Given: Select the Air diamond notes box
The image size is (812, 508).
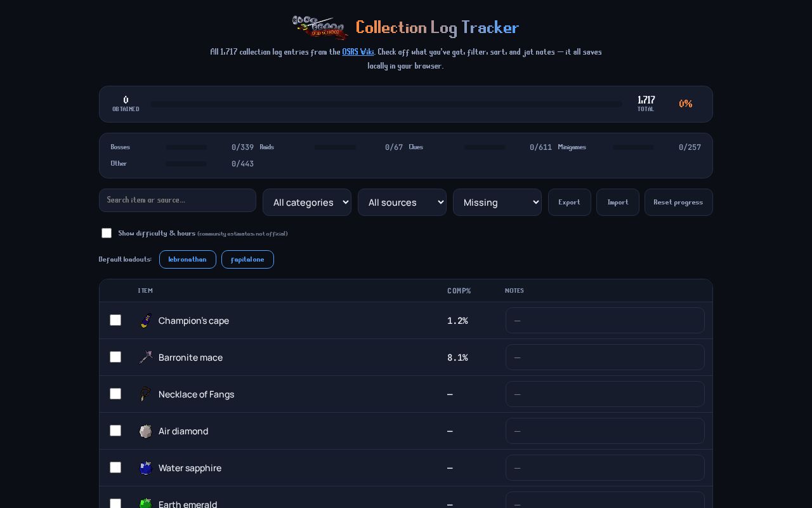Looking at the screenshot, I should (605, 431).
